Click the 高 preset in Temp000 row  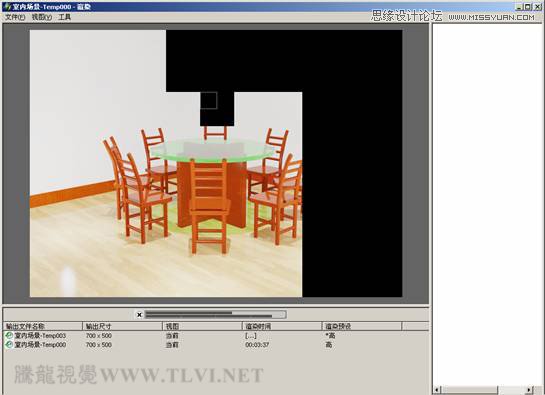(328, 345)
